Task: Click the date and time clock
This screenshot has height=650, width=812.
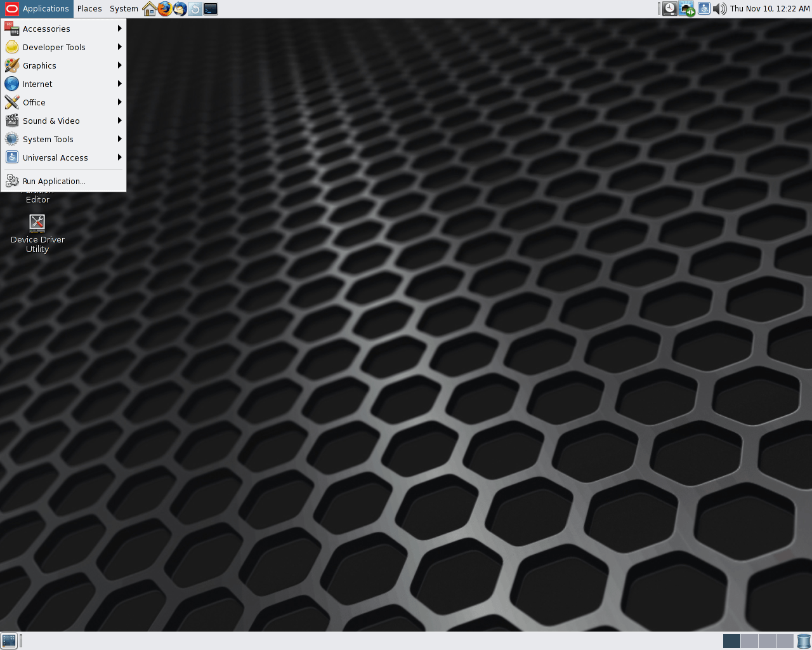Action: [769, 9]
